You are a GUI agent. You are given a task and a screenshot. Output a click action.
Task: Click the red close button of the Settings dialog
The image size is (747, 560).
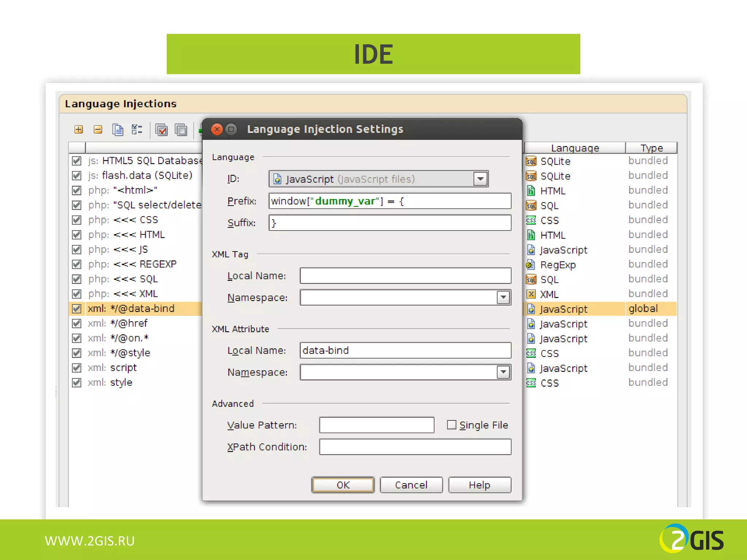(217, 129)
